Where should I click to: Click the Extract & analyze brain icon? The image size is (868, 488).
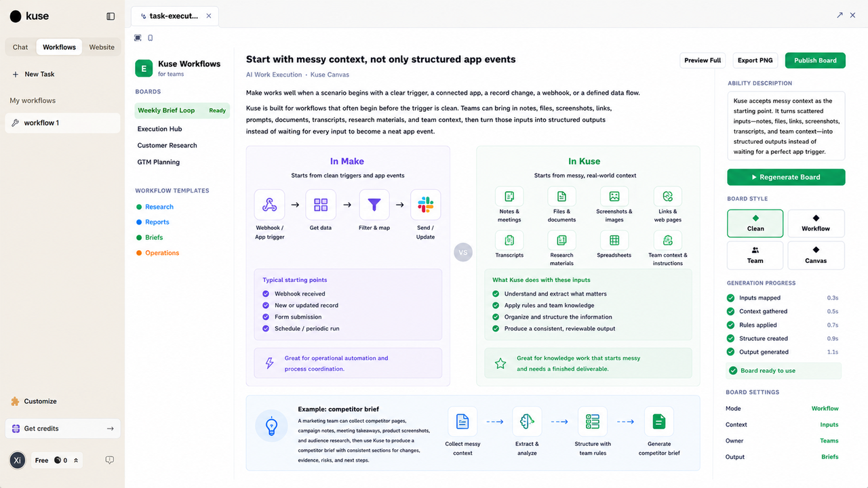[x=527, y=422]
